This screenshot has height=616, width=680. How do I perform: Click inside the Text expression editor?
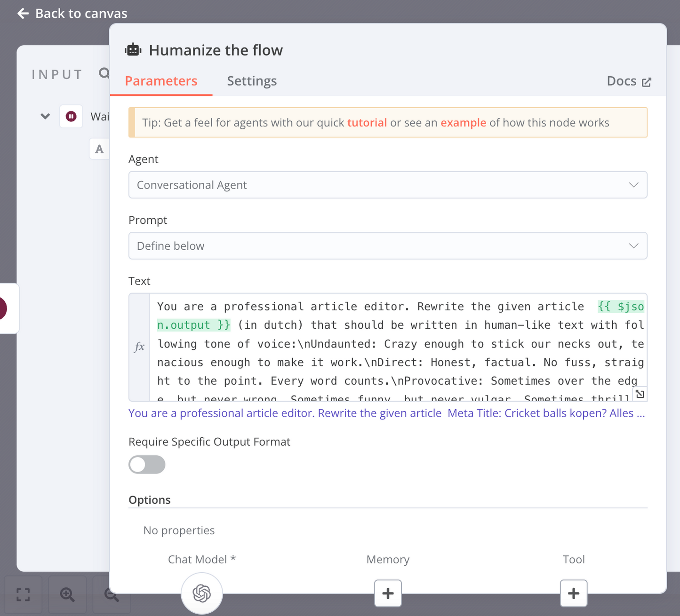click(398, 347)
